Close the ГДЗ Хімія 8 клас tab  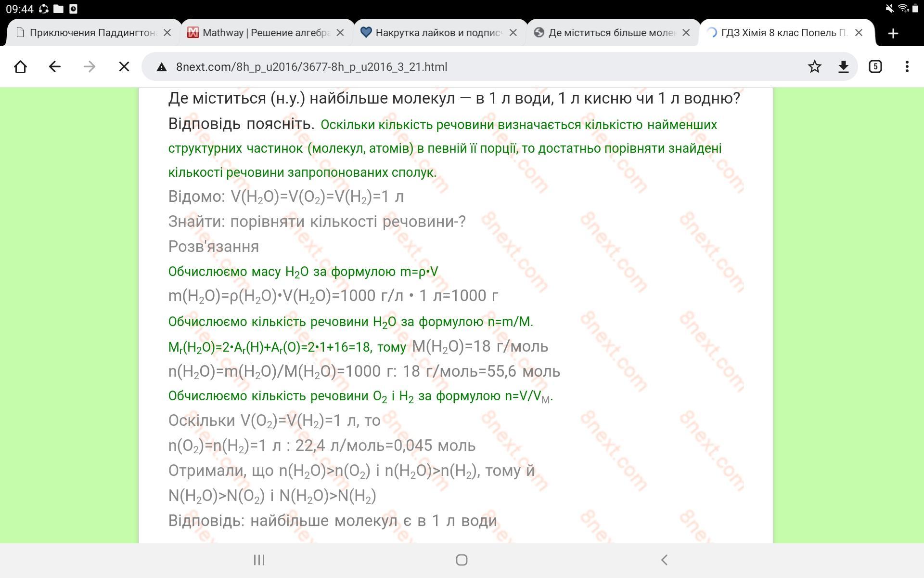click(859, 33)
